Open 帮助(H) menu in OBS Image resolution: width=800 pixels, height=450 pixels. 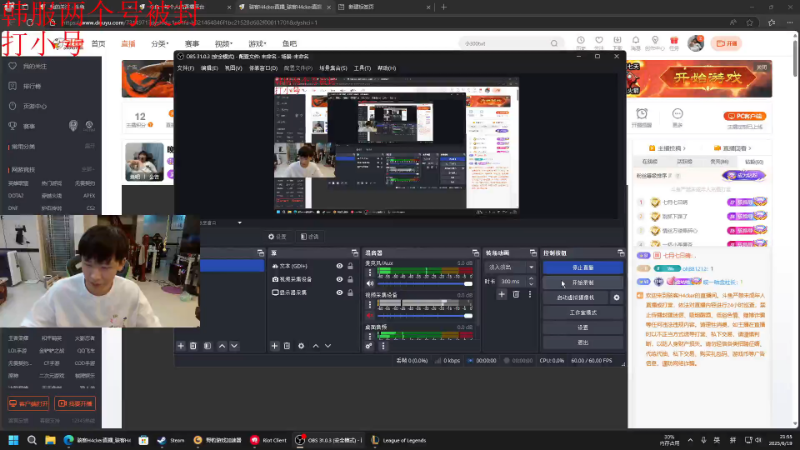coord(386,68)
